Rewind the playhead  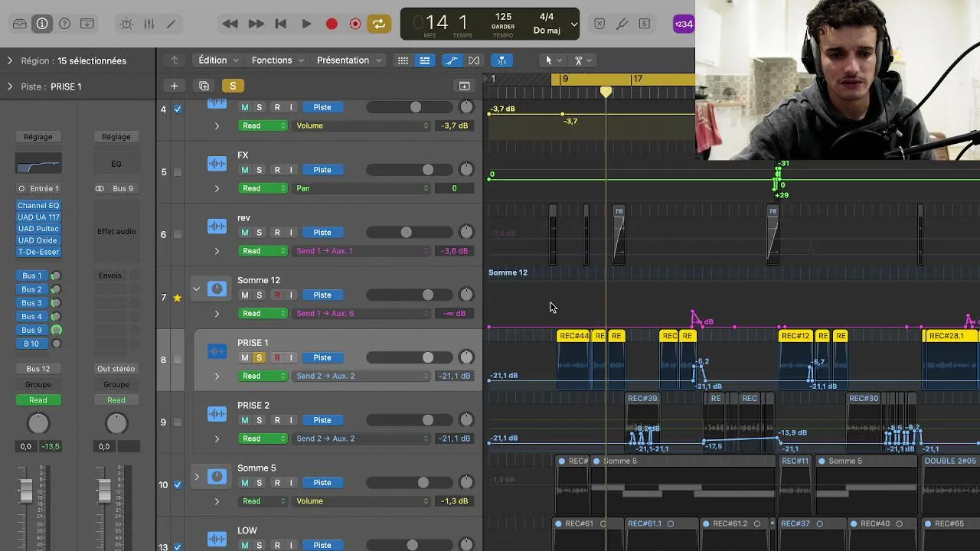point(230,24)
